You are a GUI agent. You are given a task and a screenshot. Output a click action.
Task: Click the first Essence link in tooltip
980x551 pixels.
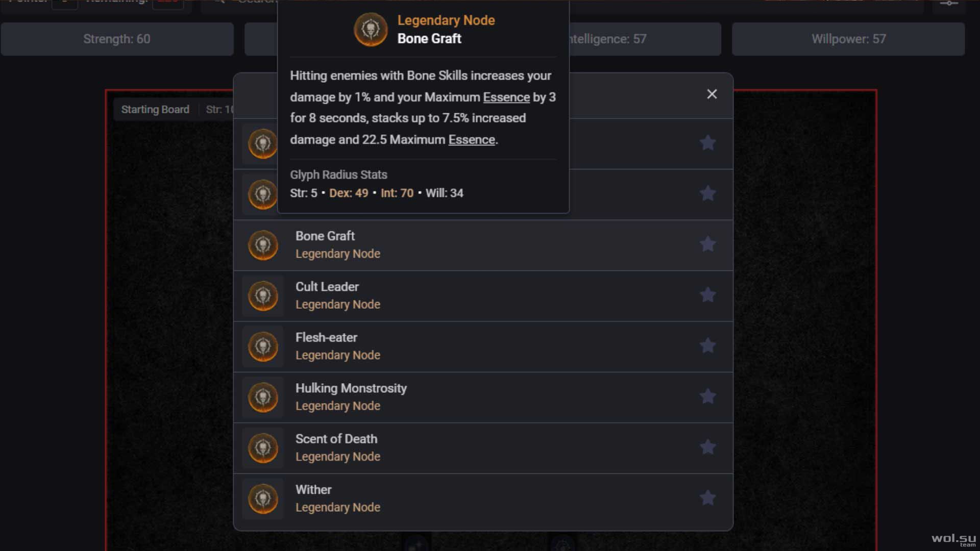click(x=506, y=97)
